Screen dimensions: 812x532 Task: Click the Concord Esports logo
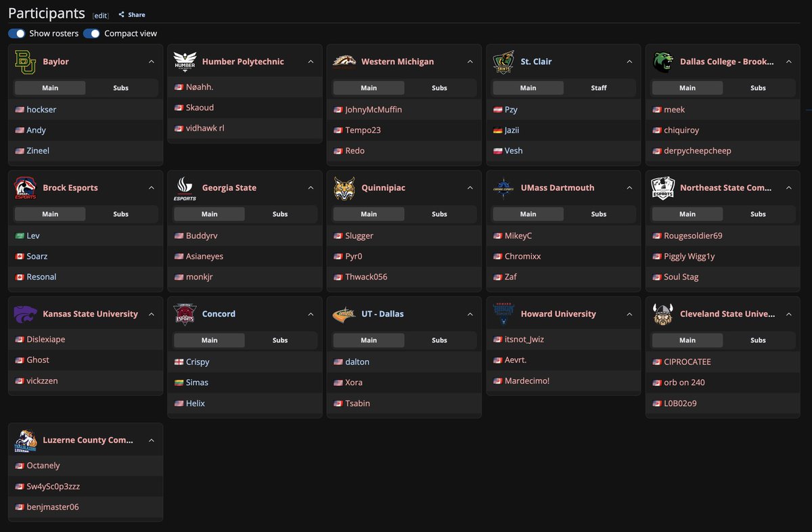[x=185, y=314]
